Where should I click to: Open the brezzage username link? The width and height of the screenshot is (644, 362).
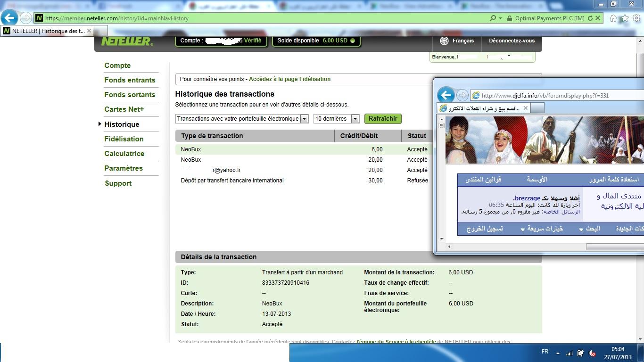coord(527,198)
